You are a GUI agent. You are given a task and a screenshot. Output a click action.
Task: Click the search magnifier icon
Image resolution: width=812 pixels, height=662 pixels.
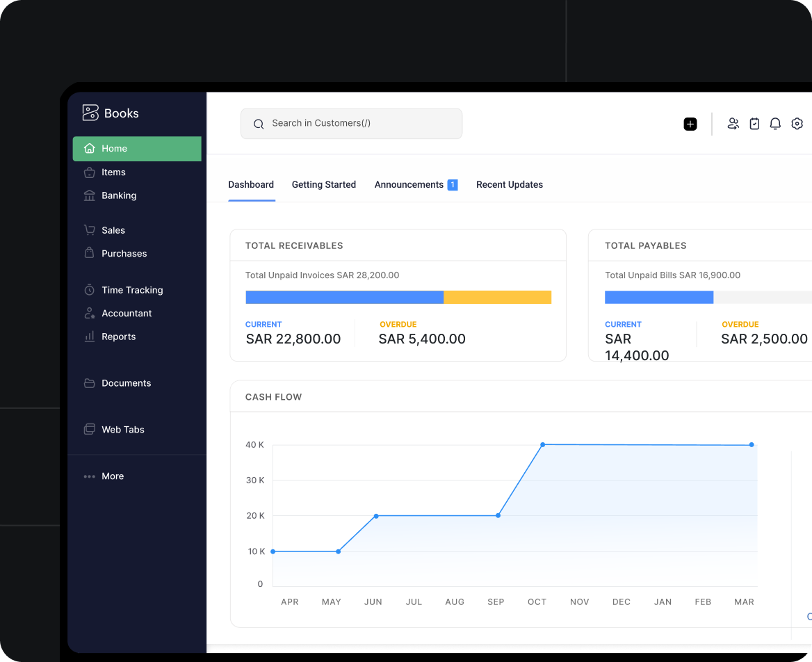pos(259,124)
